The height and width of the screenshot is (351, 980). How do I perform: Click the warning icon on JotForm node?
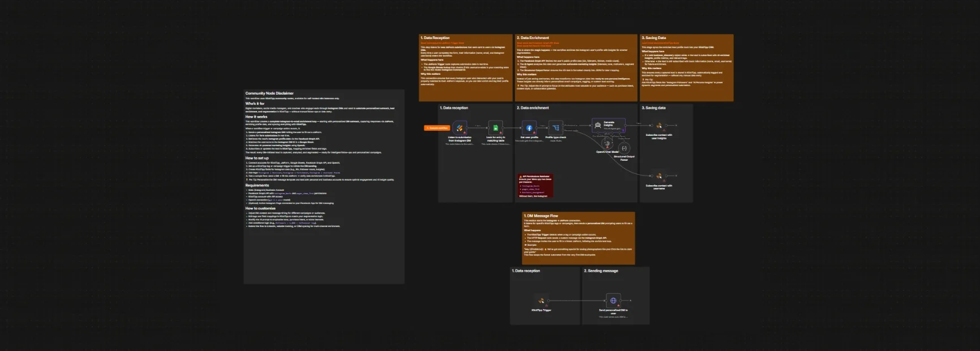(x=465, y=132)
